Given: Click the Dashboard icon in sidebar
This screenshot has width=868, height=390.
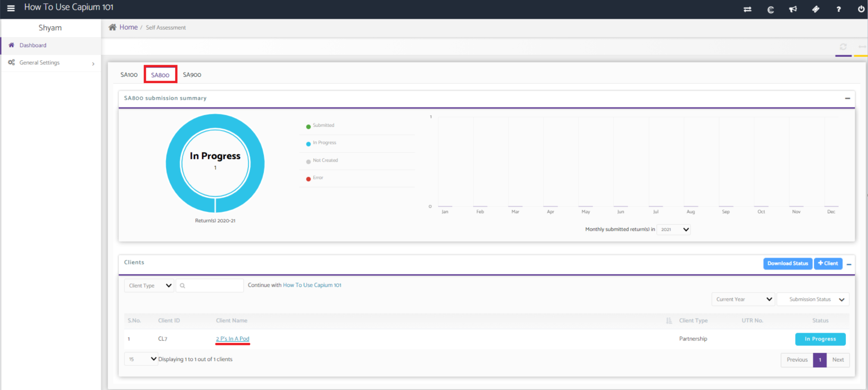Looking at the screenshot, I should [11, 45].
